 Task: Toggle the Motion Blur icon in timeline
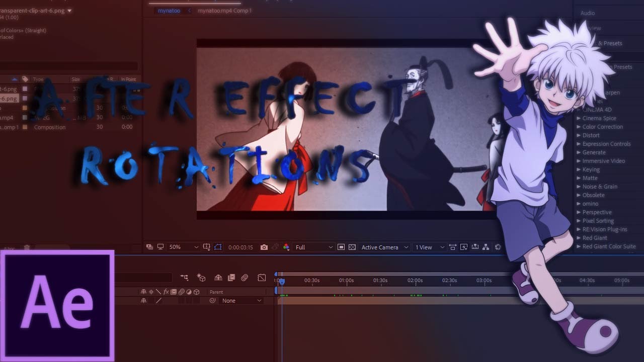tap(245, 278)
